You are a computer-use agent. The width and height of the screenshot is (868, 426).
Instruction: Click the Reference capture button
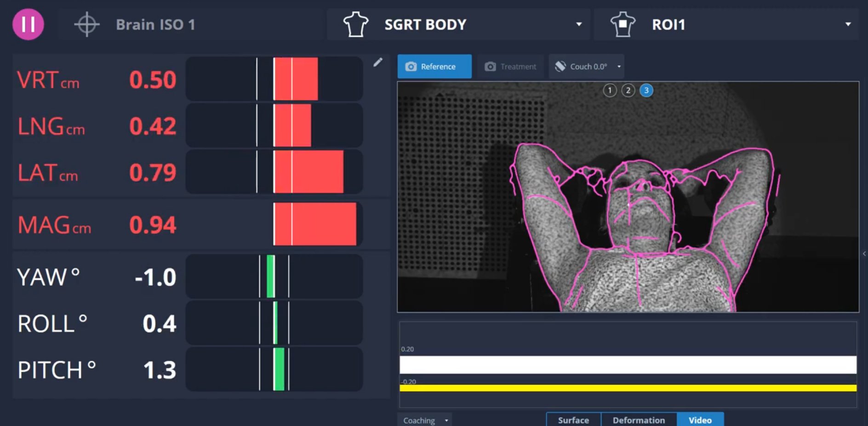(434, 67)
